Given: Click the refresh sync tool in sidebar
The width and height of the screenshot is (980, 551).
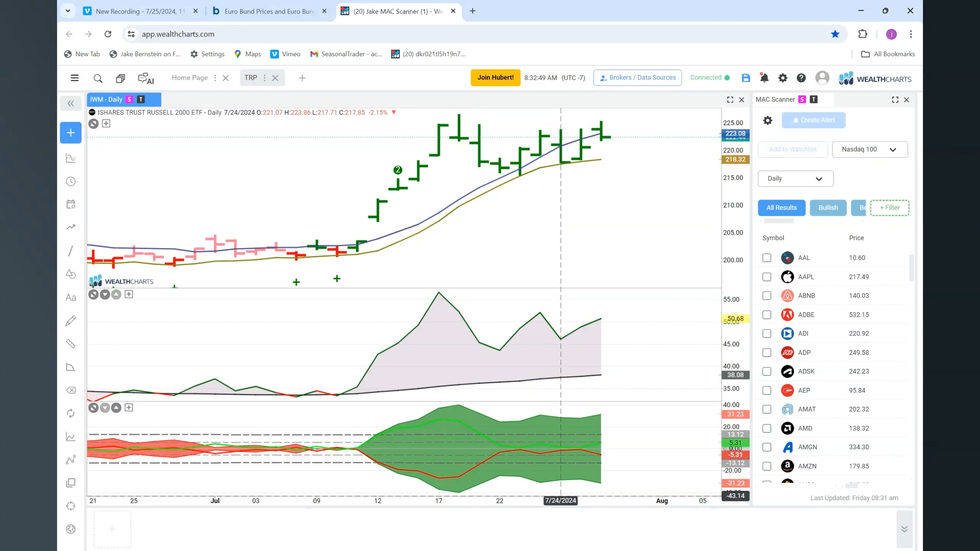Looking at the screenshot, I should coord(71,413).
